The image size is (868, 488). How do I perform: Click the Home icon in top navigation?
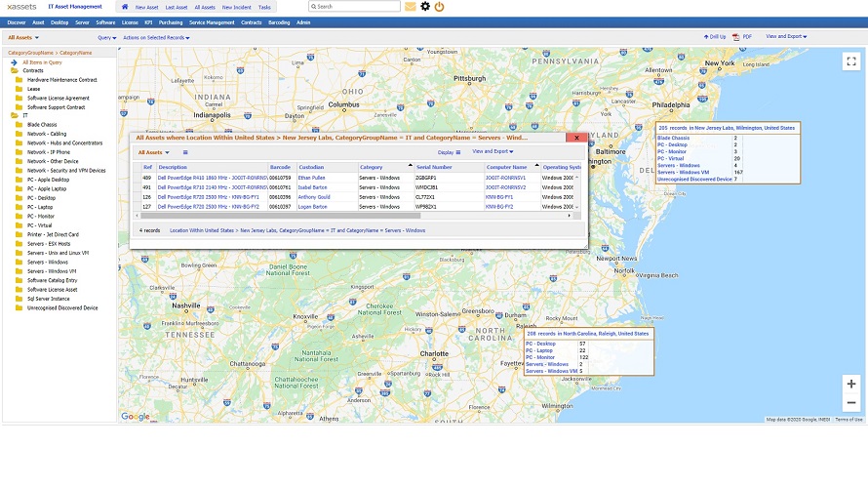point(125,7)
